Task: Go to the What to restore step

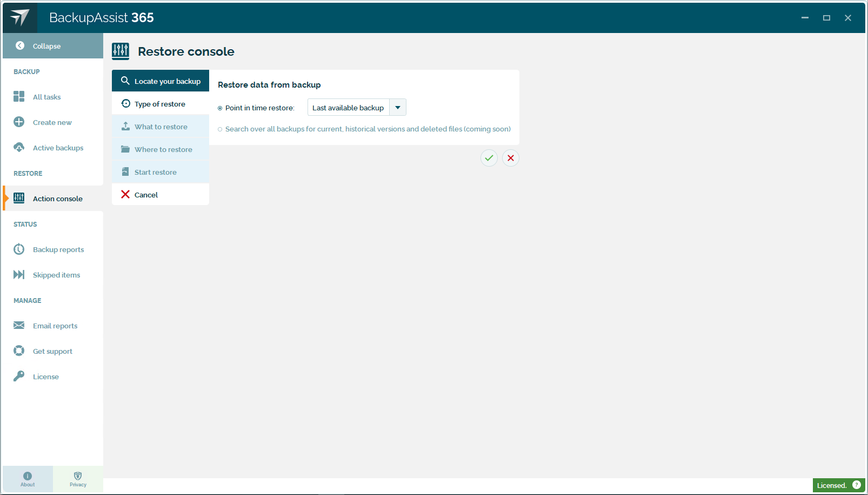Action: pos(161,127)
